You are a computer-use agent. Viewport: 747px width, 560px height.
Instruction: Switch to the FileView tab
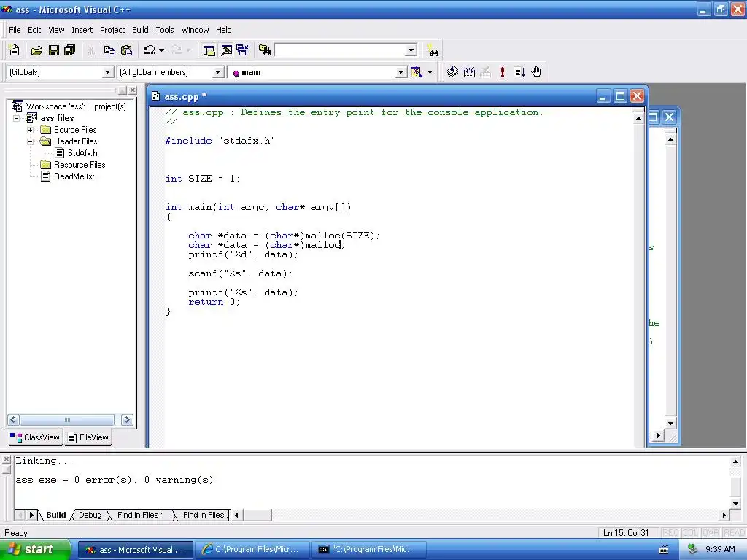(88, 437)
